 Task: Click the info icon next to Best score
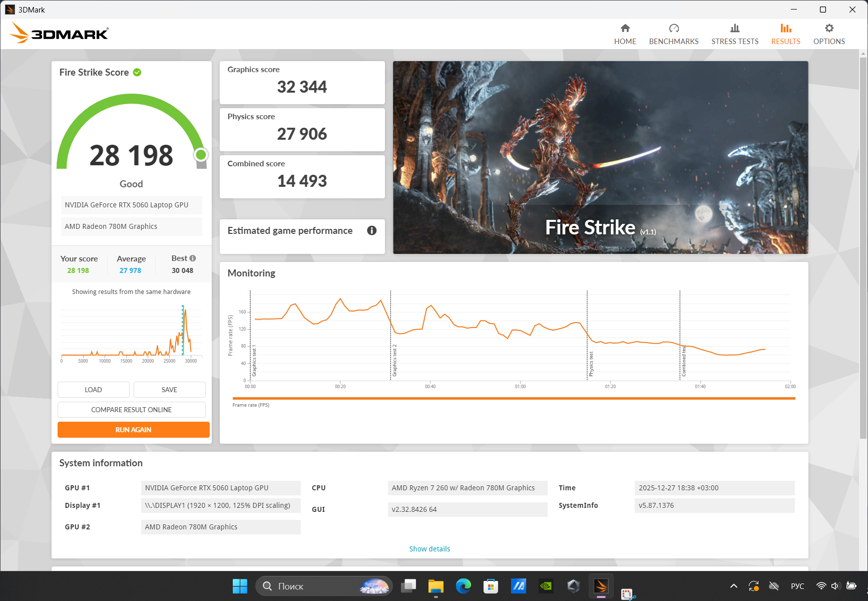[x=193, y=258]
